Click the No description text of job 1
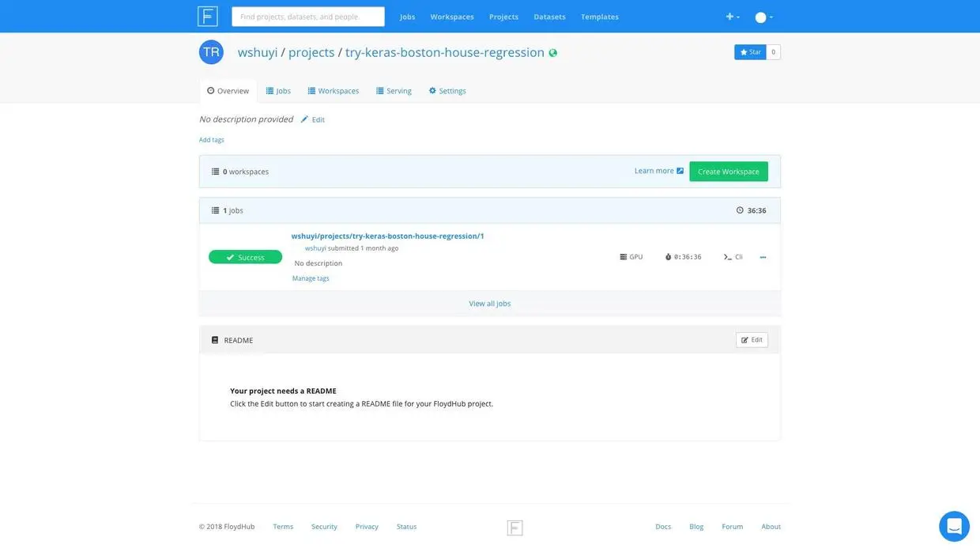Image resolution: width=980 pixels, height=552 pixels. 318,263
